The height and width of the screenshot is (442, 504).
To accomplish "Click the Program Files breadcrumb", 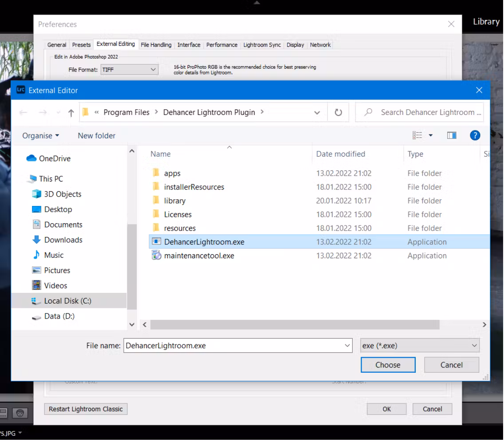I will point(126,113).
